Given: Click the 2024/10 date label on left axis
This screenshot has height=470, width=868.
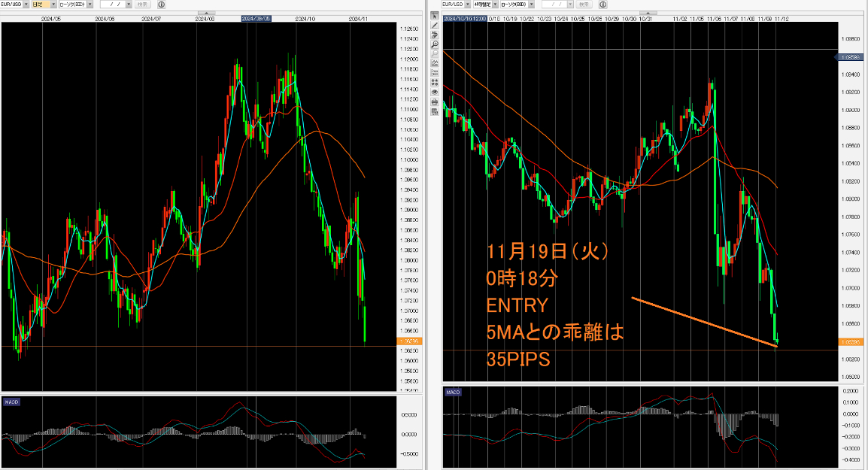Looking at the screenshot, I should [x=305, y=19].
